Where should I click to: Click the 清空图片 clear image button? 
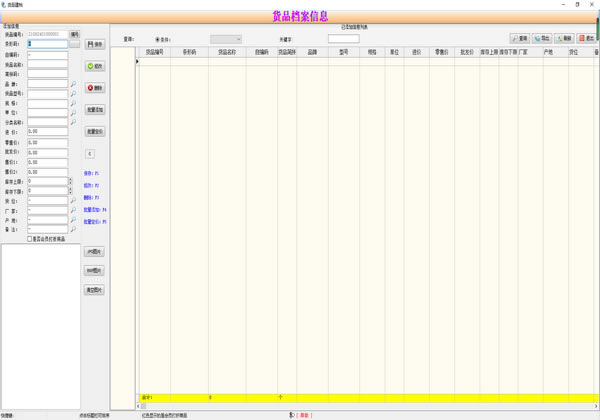pos(94,290)
